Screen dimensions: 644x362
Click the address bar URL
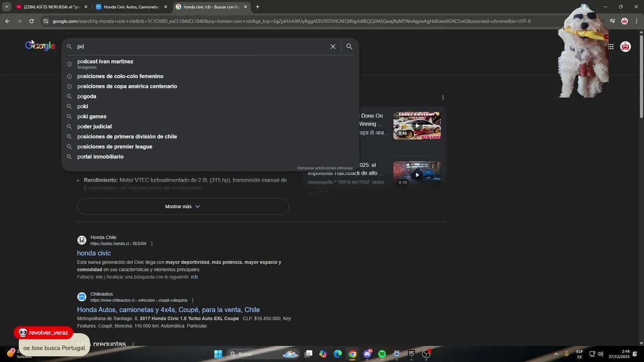291,21
